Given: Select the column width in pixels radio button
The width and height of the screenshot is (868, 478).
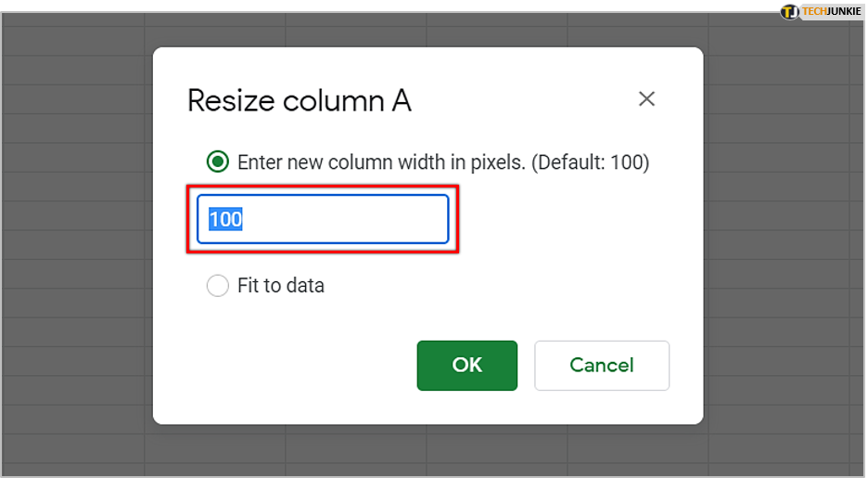Looking at the screenshot, I should [218, 161].
